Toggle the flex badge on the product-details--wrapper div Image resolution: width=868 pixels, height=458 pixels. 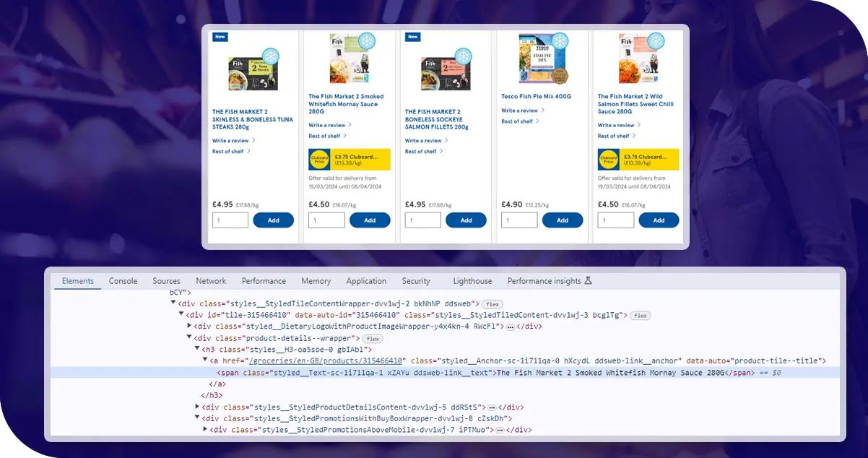tap(372, 338)
